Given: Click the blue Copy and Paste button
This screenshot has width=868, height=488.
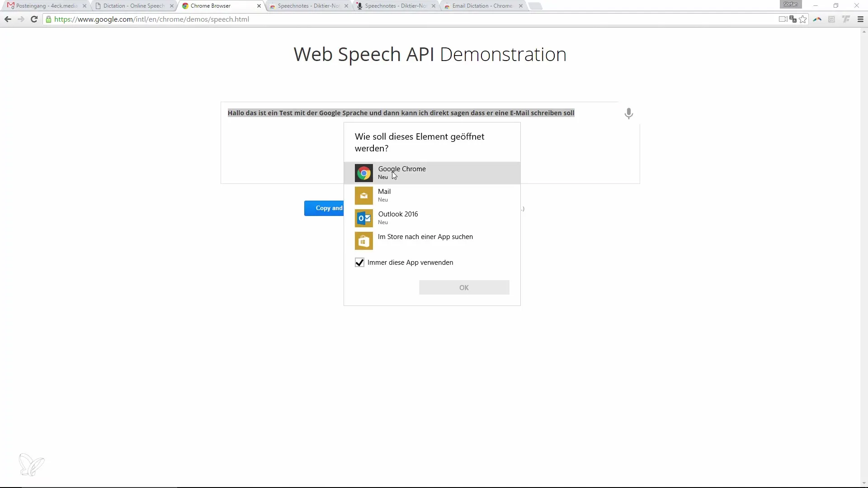Looking at the screenshot, I should pyautogui.click(x=324, y=208).
